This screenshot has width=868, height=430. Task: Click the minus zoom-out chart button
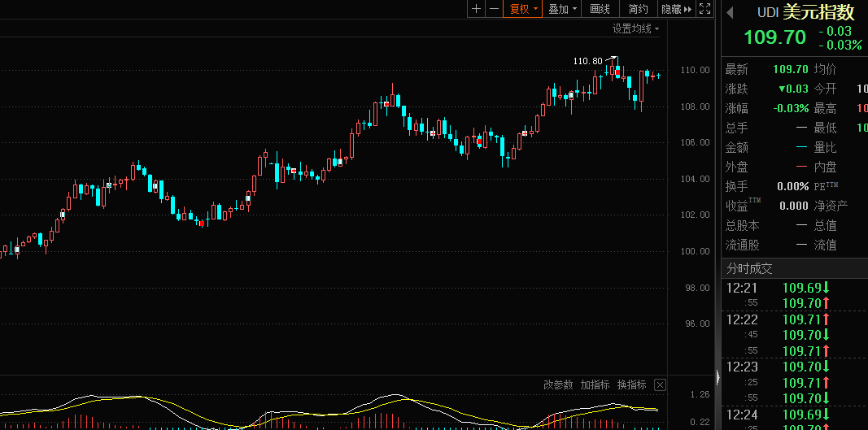[x=492, y=9]
